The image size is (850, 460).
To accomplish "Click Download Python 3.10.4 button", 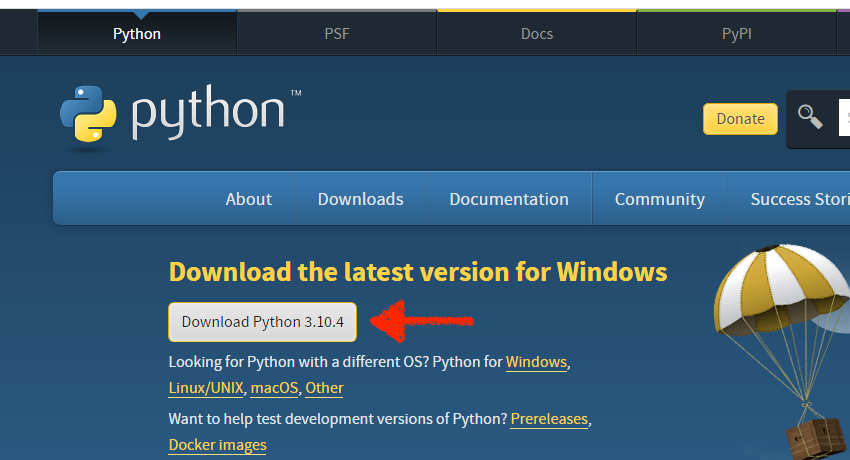I will (x=262, y=322).
